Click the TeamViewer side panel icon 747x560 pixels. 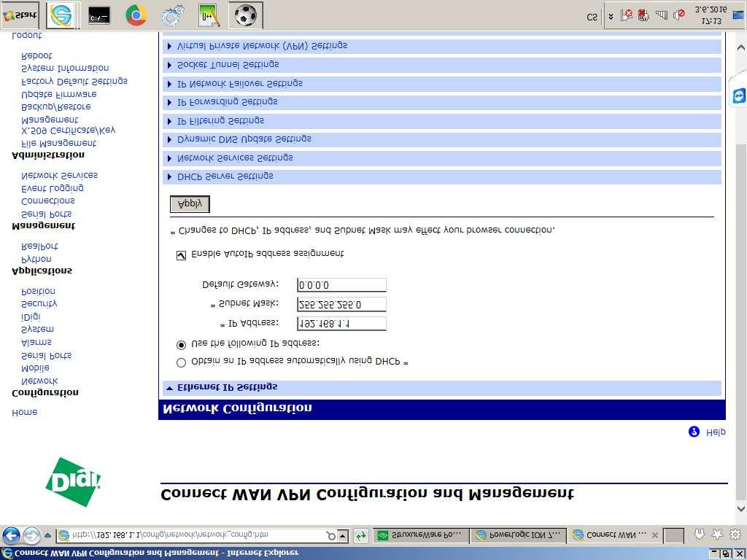739,96
